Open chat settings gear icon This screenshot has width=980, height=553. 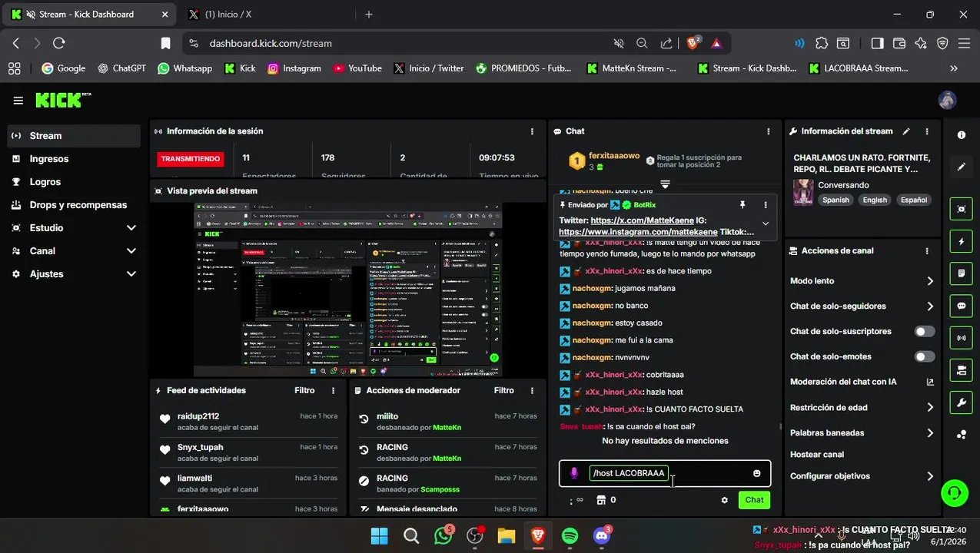pos(724,500)
